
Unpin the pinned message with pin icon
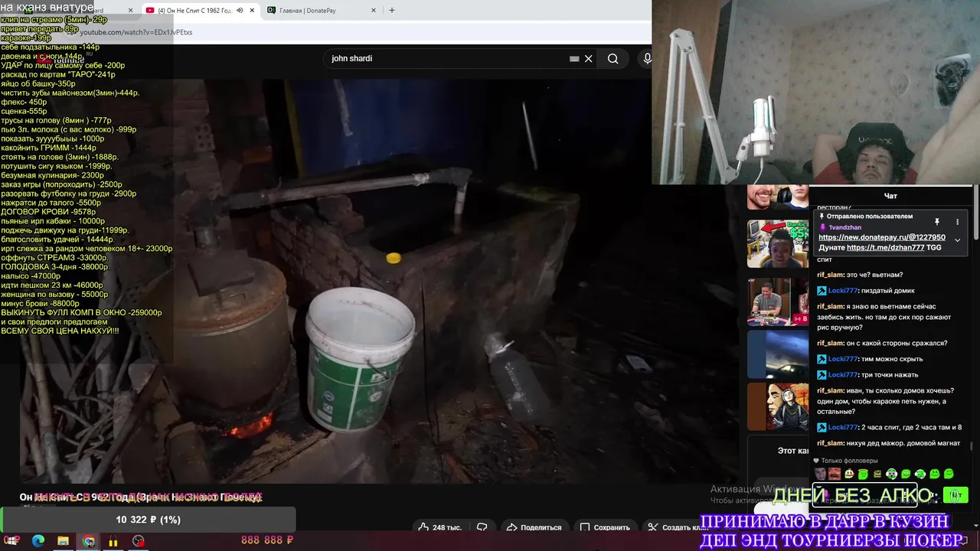click(x=936, y=222)
